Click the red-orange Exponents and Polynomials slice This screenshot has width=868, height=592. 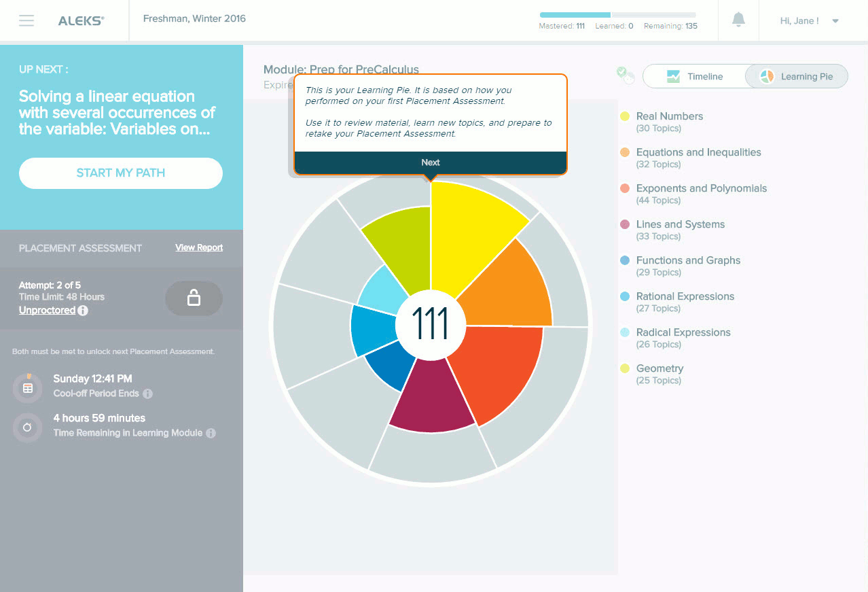(499, 370)
